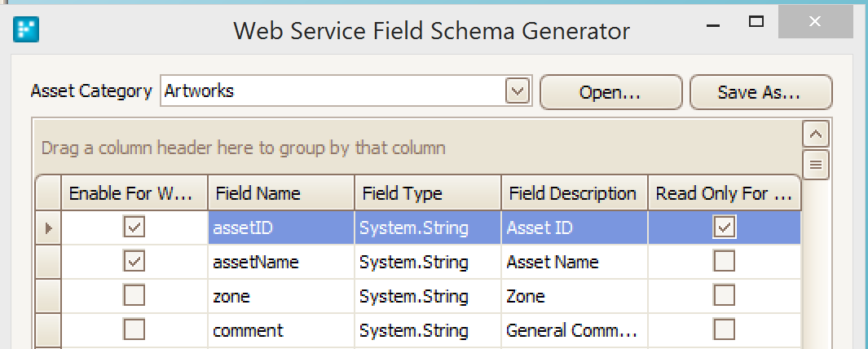
Task: Uncheck Enable For Web on assetName row
Action: (134, 261)
